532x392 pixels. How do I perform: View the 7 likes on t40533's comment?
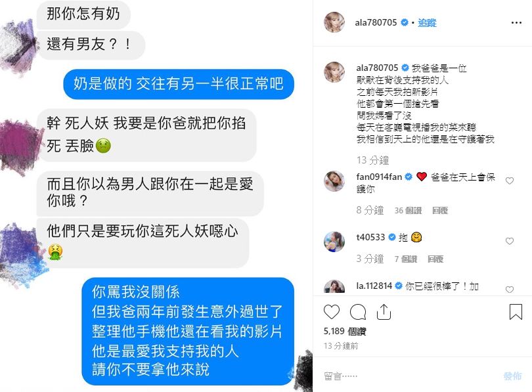pyautogui.click(x=405, y=259)
